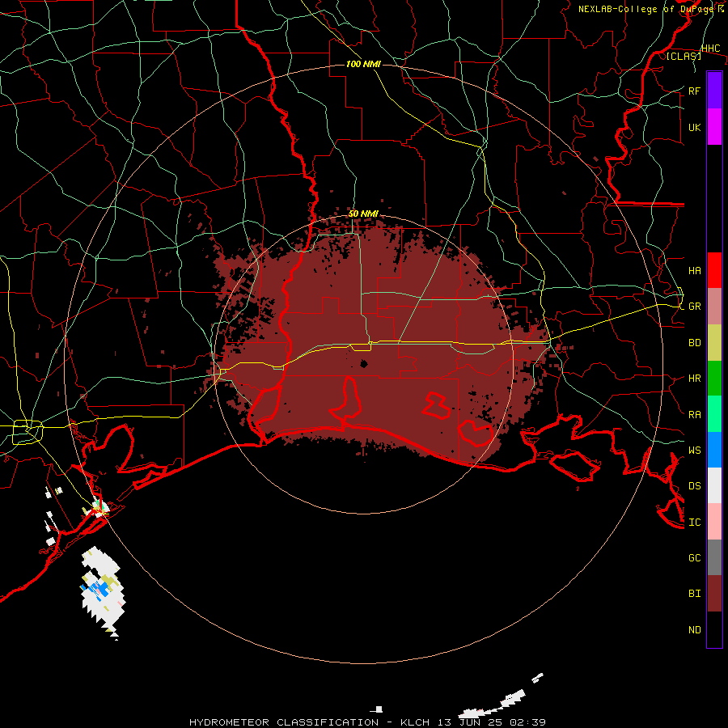Click the KLCH radar site identifier
The image size is (728, 728).
point(415,722)
